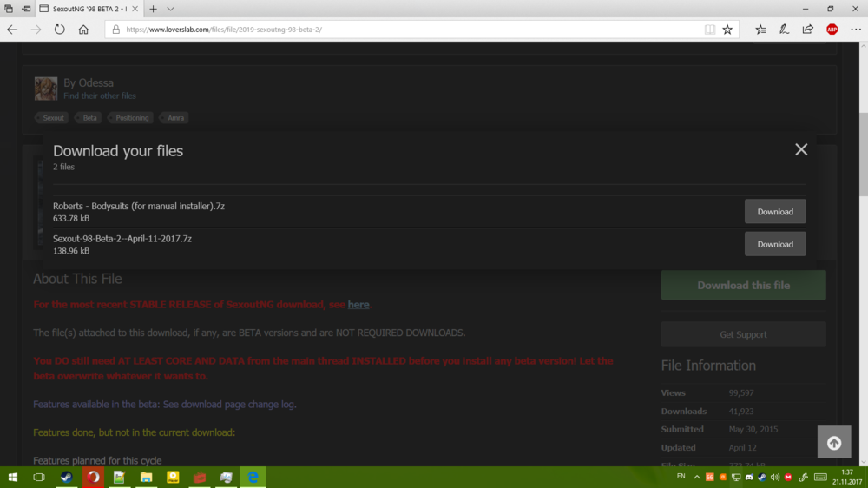Refresh the page

[59, 30]
